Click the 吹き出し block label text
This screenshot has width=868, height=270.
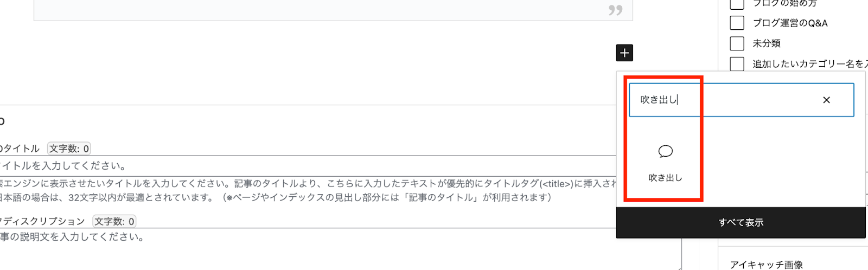coord(665,177)
